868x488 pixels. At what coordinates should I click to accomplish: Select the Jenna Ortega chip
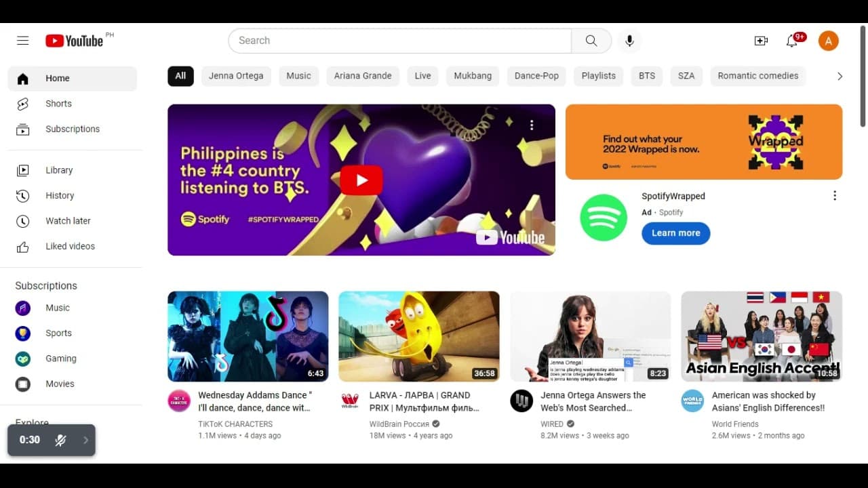tap(236, 76)
